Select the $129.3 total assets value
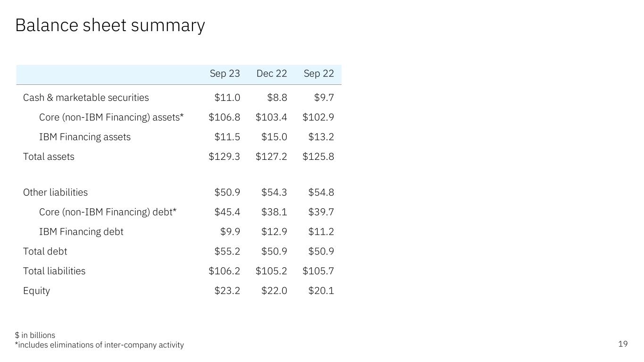The image size is (644, 362). pyautogui.click(x=224, y=156)
